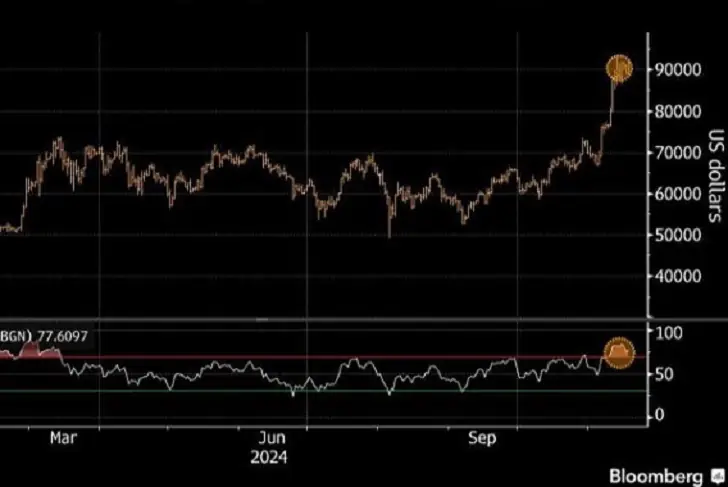Click the 90000 price axis label
This screenshot has width=728, height=487.
[x=678, y=70]
